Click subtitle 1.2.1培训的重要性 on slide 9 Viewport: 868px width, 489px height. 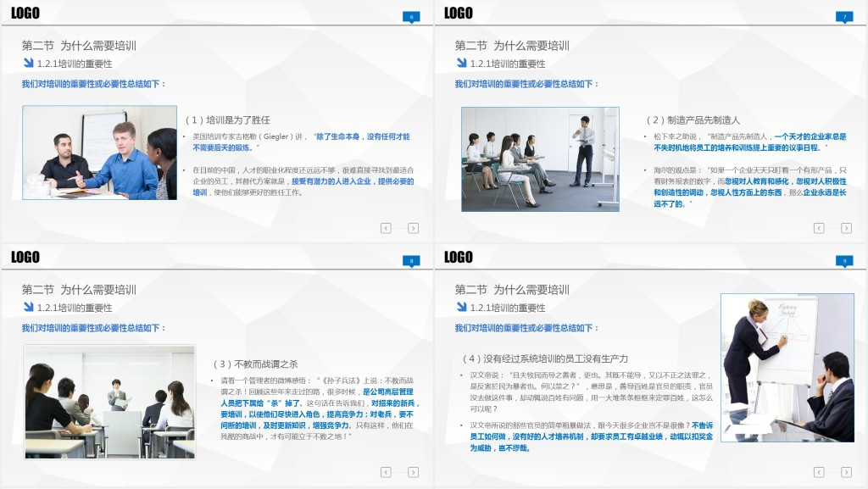tap(508, 308)
